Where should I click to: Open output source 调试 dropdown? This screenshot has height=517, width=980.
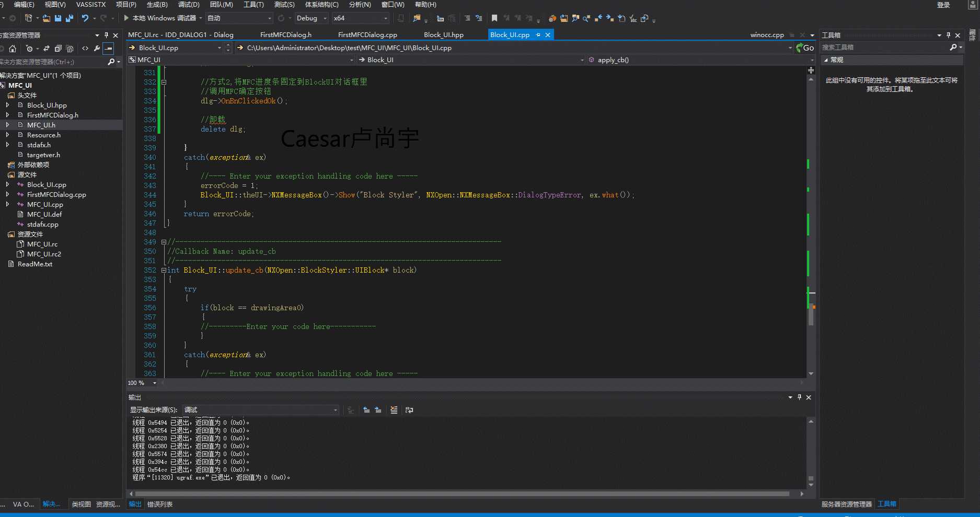coord(261,410)
